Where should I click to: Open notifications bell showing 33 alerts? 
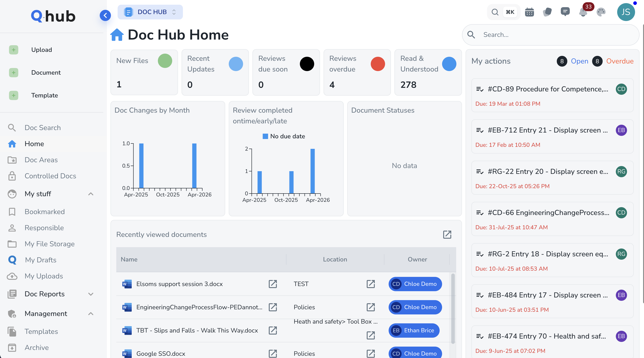tap(583, 12)
